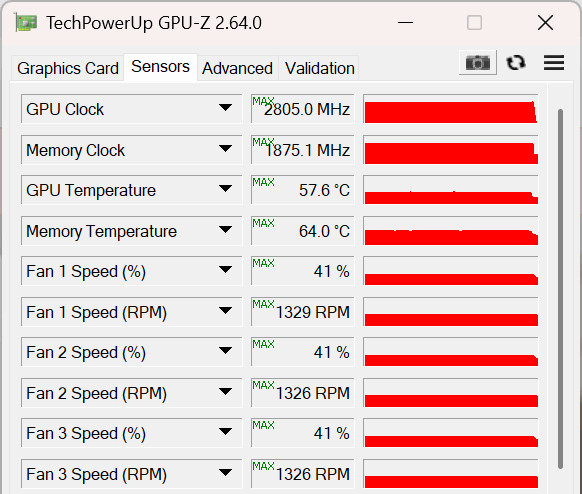Expand the Fan 1 Speed (%) dropdown

pos(225,270)
